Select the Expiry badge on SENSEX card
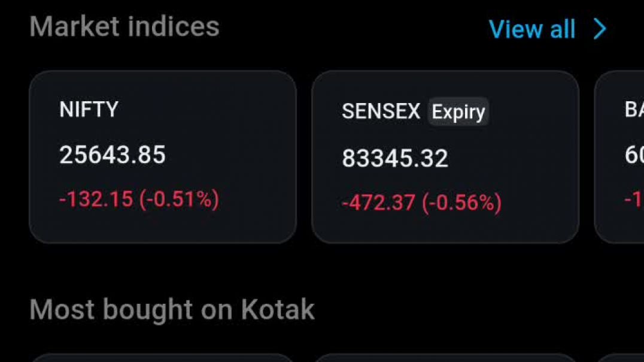Viewport: 644px width, 362px height. (457, 111)
